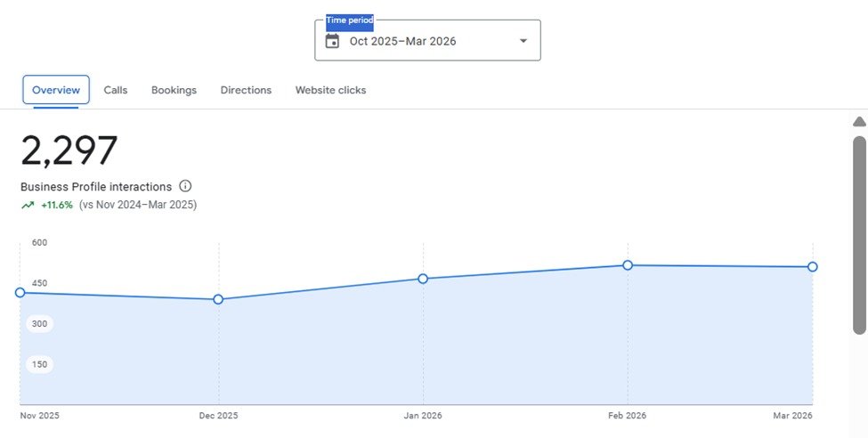Switch to the Calls tab
This screenshot has height=438, width=868.
116,90
